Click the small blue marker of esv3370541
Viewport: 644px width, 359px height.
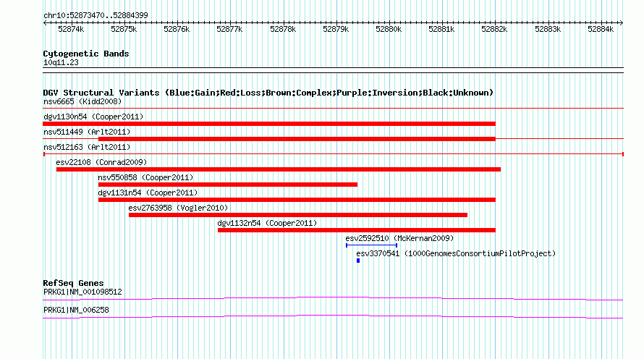point(358,261)
